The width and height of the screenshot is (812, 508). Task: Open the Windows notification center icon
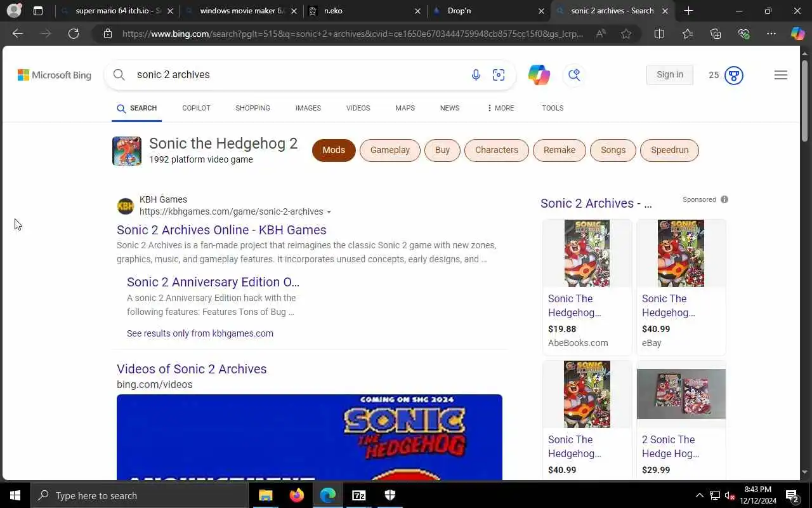[x=792, y=495]
